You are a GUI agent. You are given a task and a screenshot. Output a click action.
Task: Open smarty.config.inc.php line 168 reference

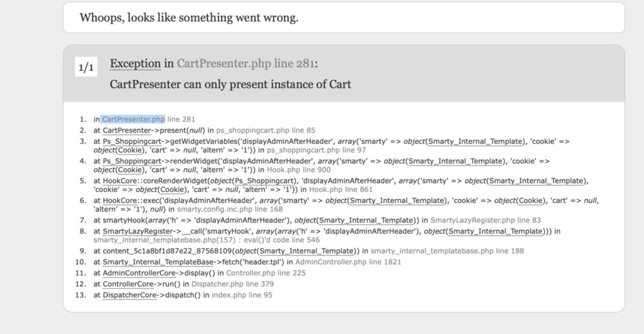pos(230,210)
